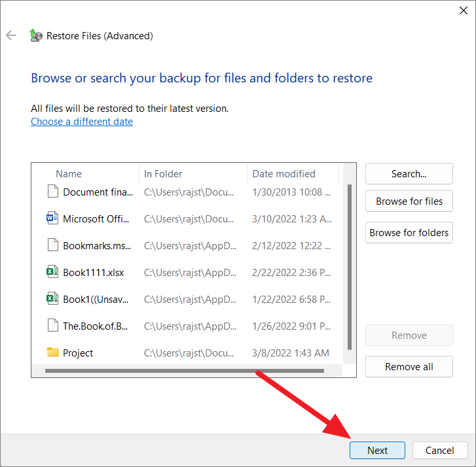Open the Choose a different date link
476x467 pixels.
click(82, 122)
